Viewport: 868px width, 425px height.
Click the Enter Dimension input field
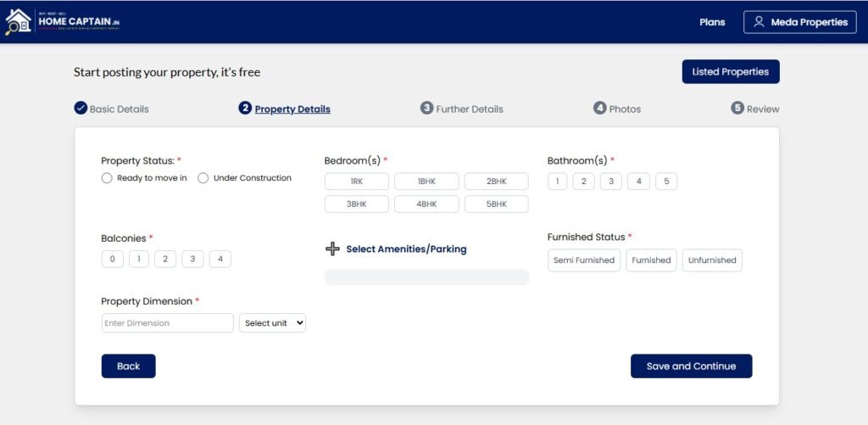[x=167, y=323]
